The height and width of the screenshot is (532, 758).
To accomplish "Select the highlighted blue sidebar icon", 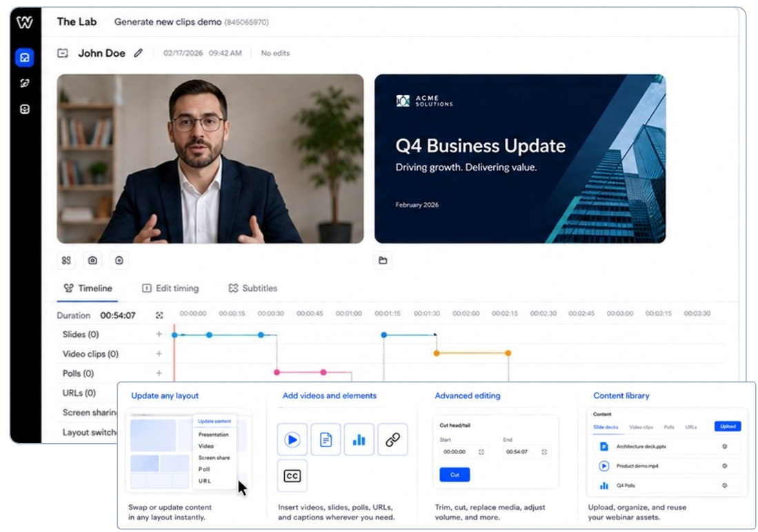I will 25,57.
